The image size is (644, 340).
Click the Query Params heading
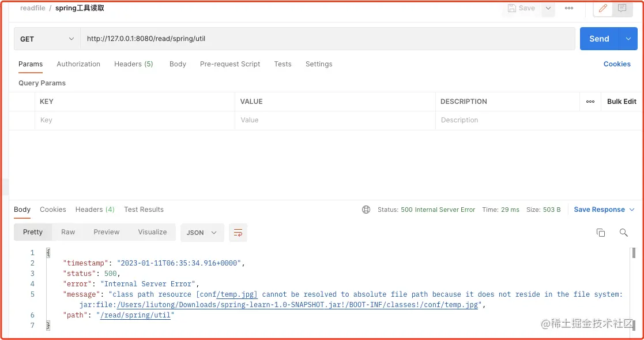coord(42,83)
